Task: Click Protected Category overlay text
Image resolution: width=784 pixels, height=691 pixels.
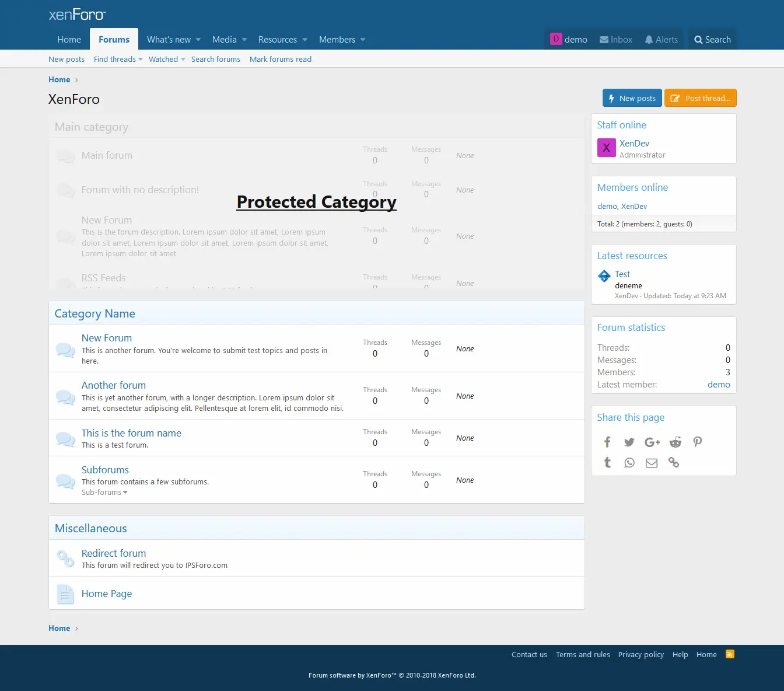Action: pyautogui.click(x=317, y=202)
